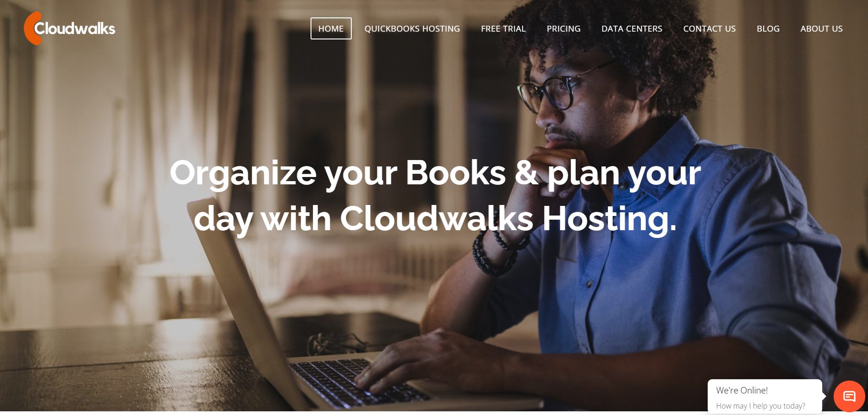This screenshot has width=868, height=415.
Task: Go to the FREE TRIAL page
Action: tap(503, 28)
